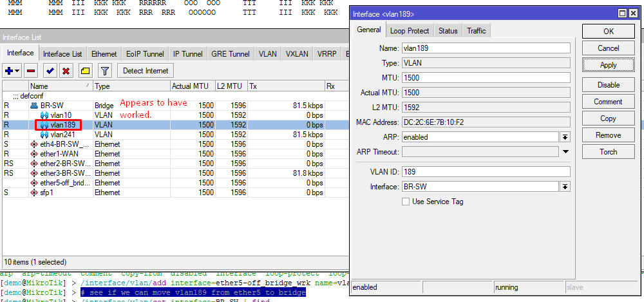Viewport: 644px width, 302px height.
Task: Open the Ethernet tab
Action: 104,54
